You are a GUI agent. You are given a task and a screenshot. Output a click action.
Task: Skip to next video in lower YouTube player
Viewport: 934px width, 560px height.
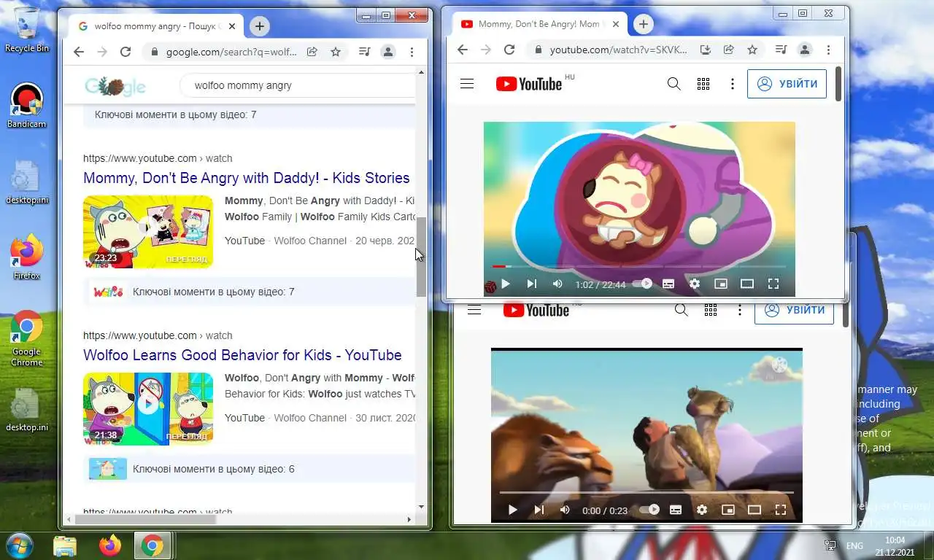539,510
